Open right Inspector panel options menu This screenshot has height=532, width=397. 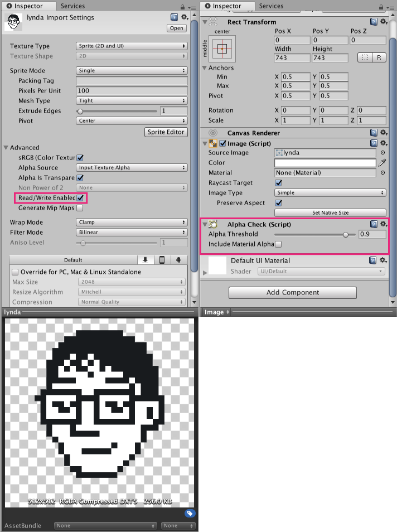[x=390, y=7]
